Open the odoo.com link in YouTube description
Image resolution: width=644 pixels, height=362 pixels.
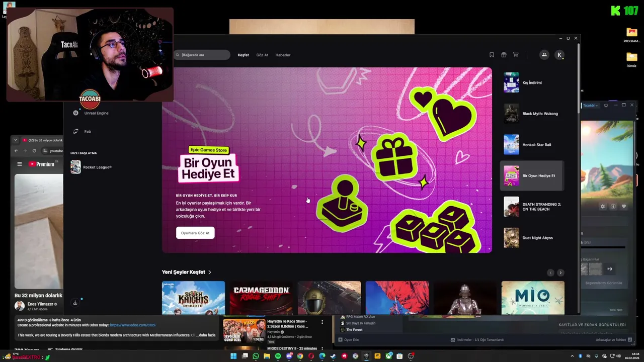click(133, 325)
